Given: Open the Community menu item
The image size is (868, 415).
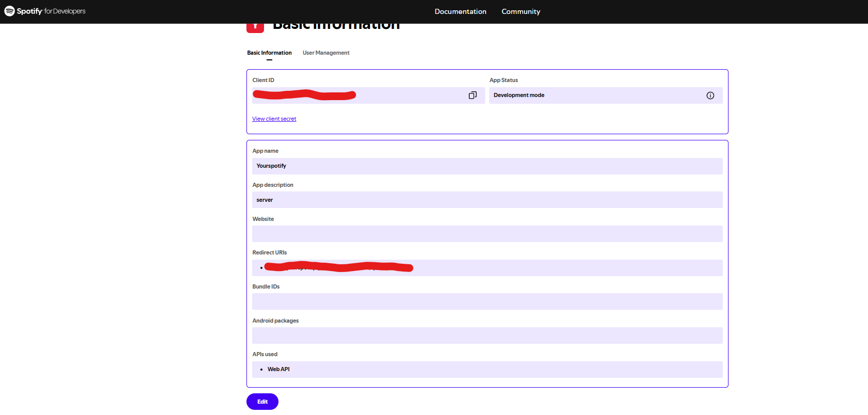Looking at the screenshot, I should tap(520, 11).
